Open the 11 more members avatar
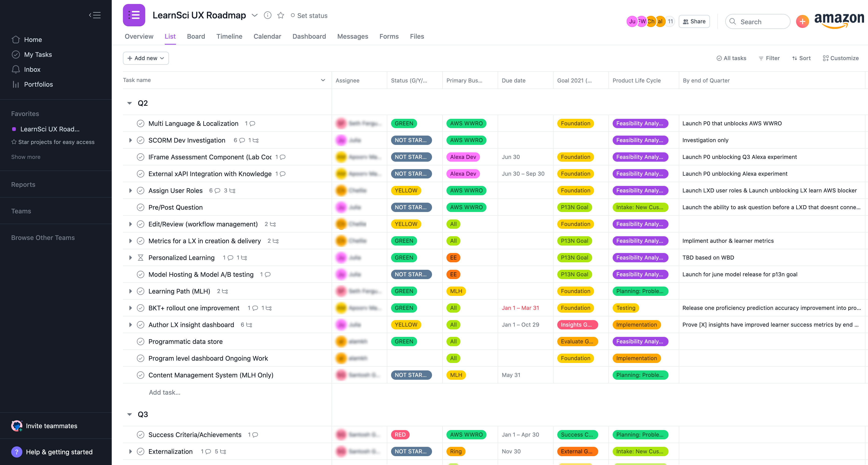This screenshot has height=465, width=868. coord(670,21)
